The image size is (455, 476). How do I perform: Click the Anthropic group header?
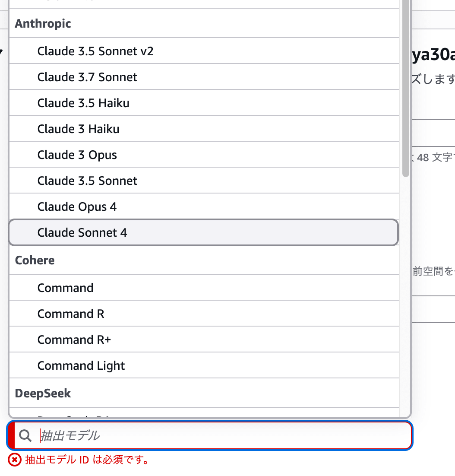[43, 24]
